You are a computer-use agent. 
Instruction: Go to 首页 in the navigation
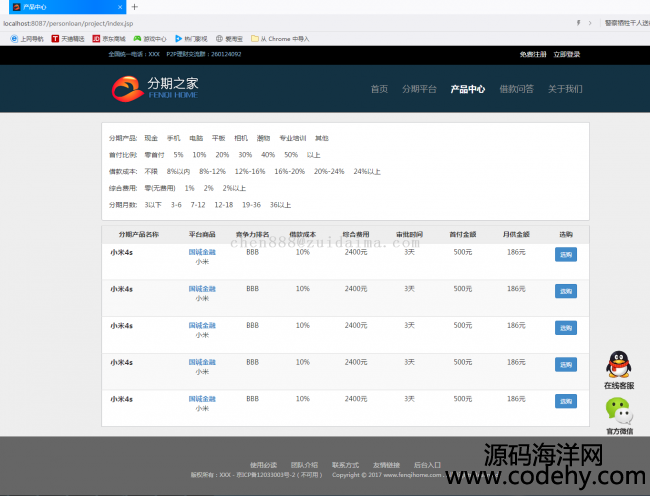(379, 89)
